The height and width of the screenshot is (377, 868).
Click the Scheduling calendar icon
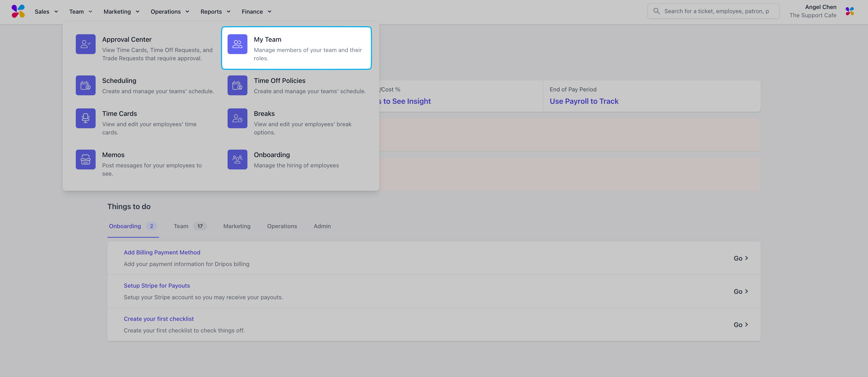click(x=86, y=85)
